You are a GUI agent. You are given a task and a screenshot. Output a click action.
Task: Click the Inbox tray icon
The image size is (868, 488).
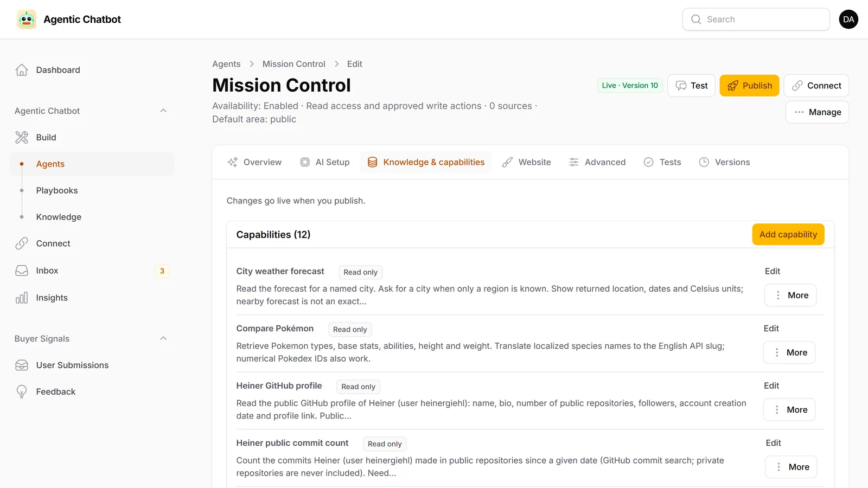pos(22,271)
